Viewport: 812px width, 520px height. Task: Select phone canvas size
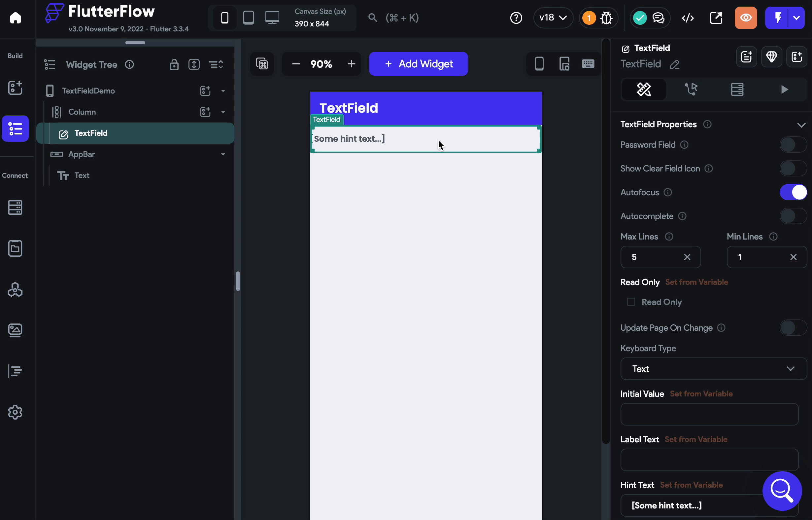click(225, 18)
